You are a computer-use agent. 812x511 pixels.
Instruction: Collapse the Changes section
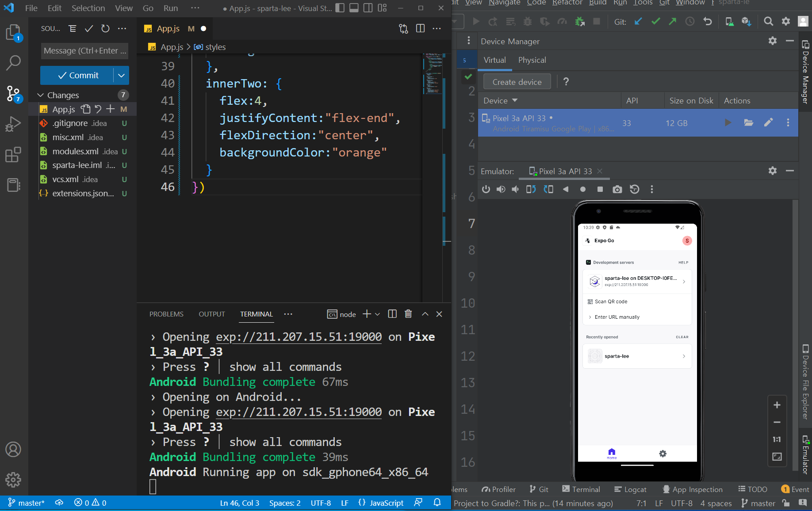point(40,95)
